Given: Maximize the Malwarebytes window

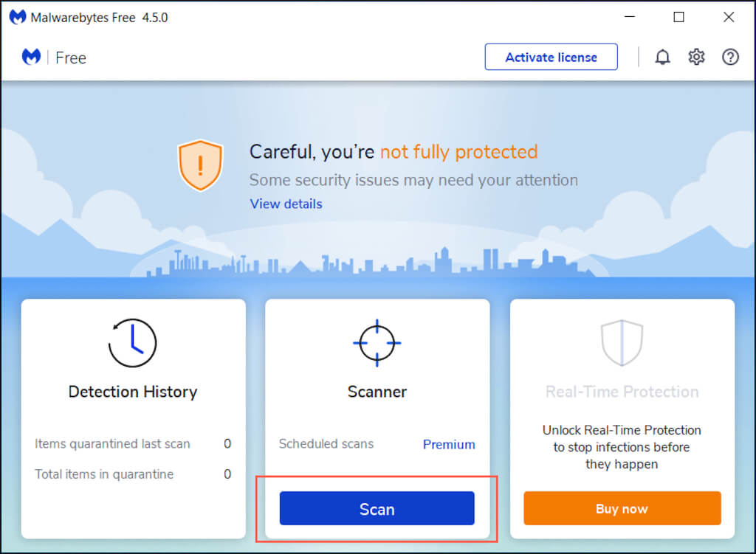Looking at the screenshot, I should click(678, 17).
